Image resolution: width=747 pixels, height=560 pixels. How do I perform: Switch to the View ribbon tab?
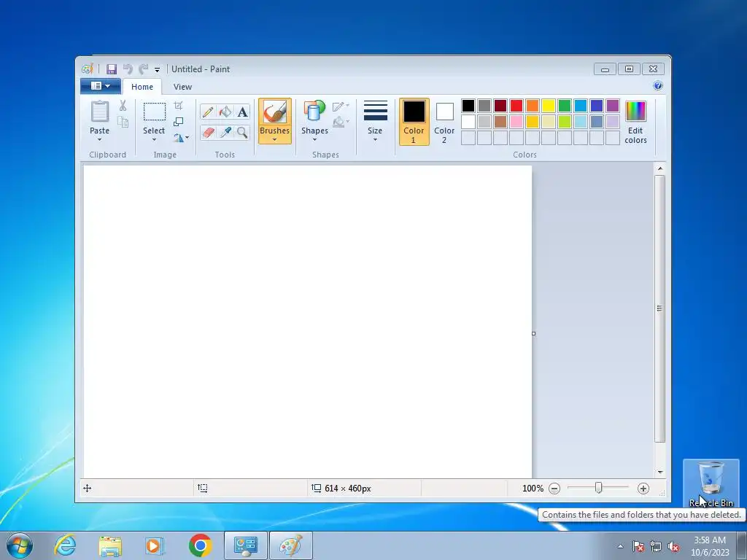tap(182, 87)
